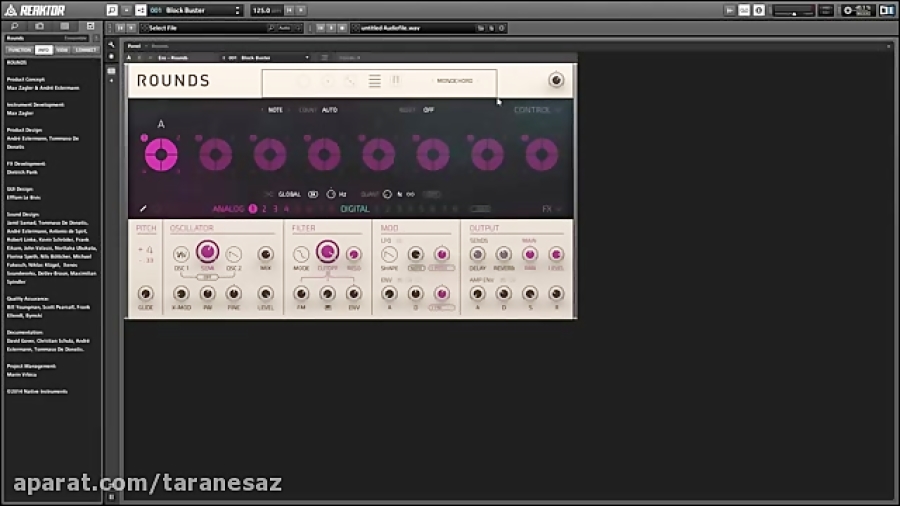Toggle the COUNT AUTO setting
The image size is (900, 506).
click(329, 110)
